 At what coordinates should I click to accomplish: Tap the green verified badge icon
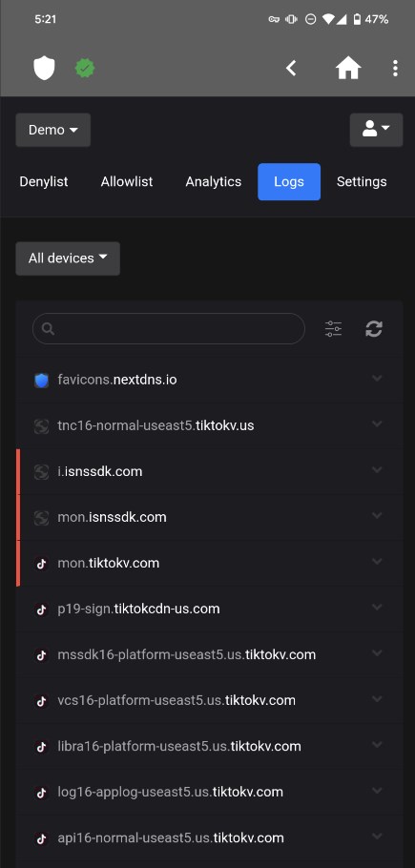click(x=85, y=69)
